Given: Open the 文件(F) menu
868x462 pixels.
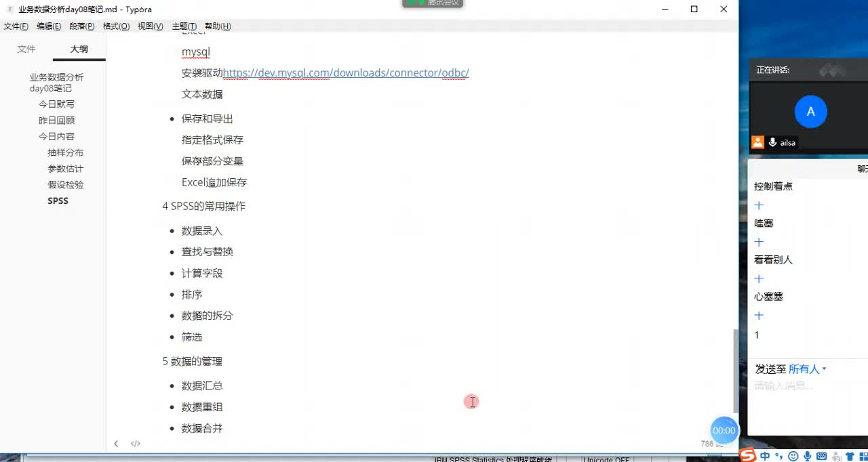Looking at the screenshot, I should pyautogui.click(x=16, y=26).
